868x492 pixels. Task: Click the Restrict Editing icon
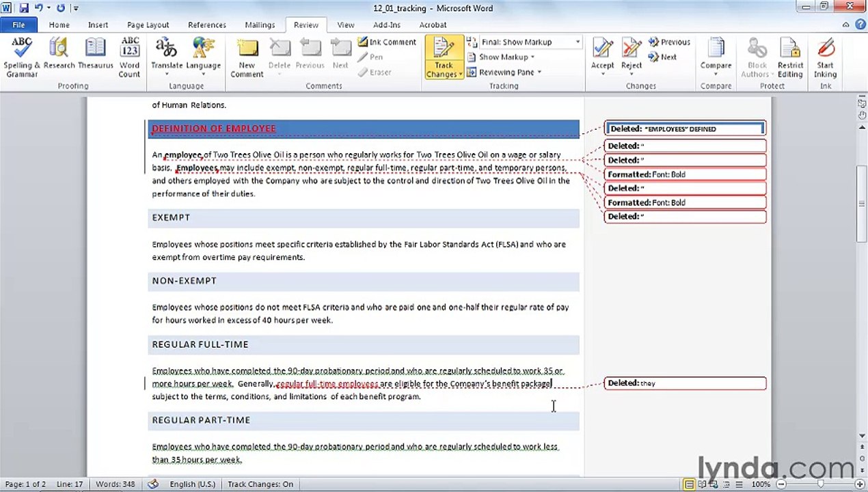[x=790, y=57]
